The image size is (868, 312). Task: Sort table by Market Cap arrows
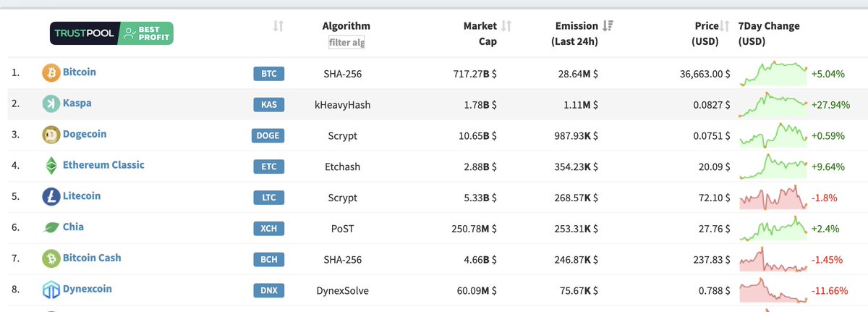coord(506,26)
